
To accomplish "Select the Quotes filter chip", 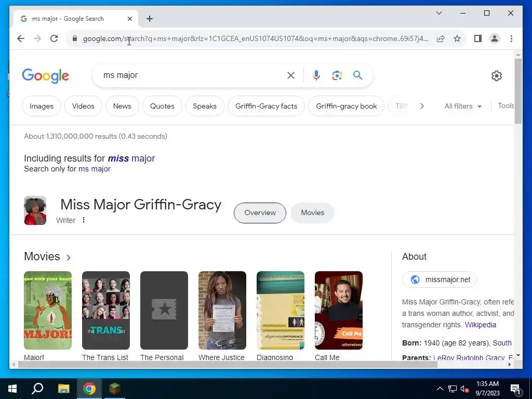I will (162, 106).
